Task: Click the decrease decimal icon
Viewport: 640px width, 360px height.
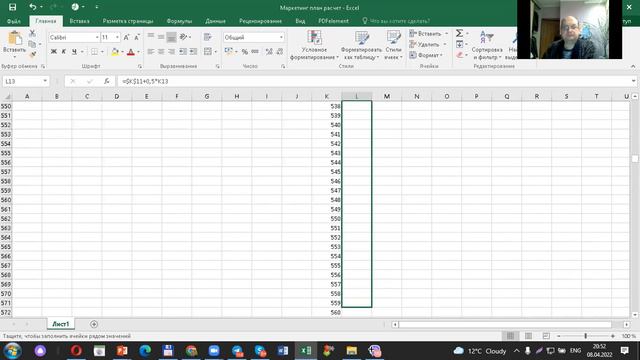Action: 280,51
